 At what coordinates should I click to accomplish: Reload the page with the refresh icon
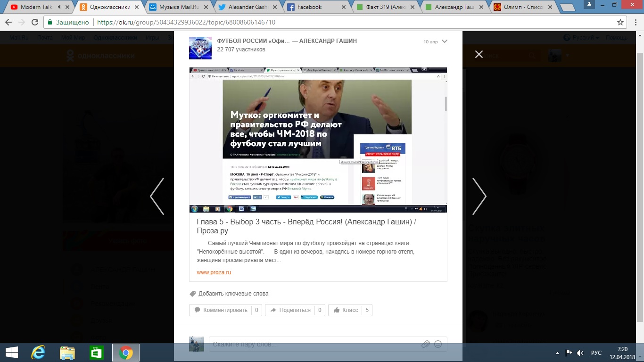(35, 22)
